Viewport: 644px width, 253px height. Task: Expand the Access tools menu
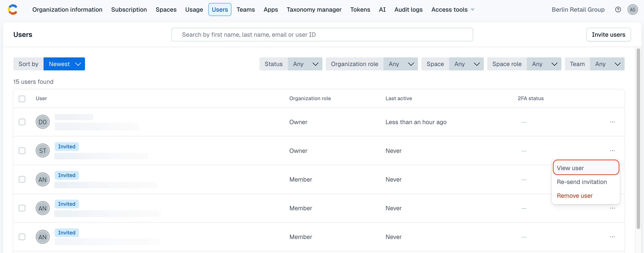(x=453, y=9)
